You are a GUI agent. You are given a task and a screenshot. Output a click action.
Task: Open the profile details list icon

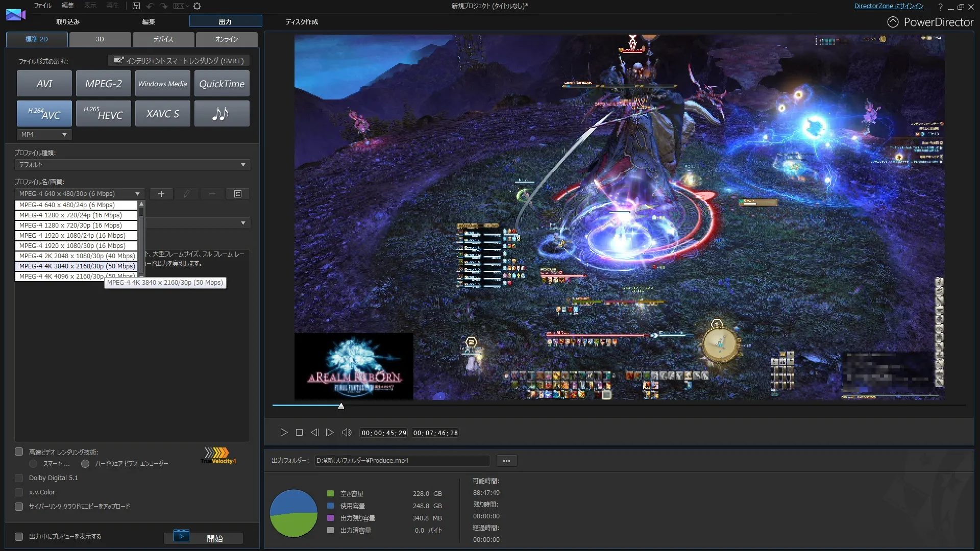[x=238, y=194]
